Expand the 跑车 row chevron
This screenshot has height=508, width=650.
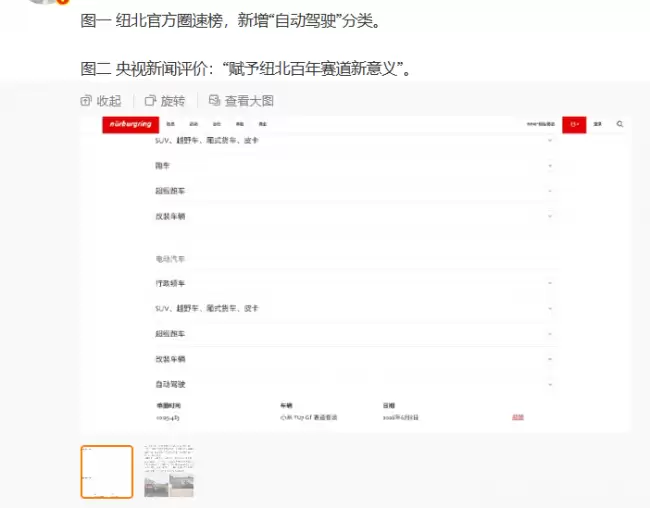tap(550, 166)
